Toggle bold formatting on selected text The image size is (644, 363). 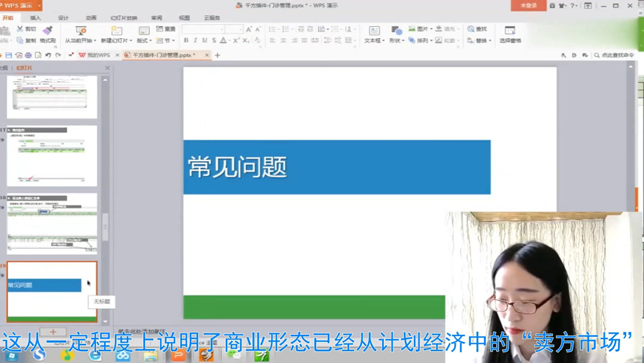click(187, 40)
